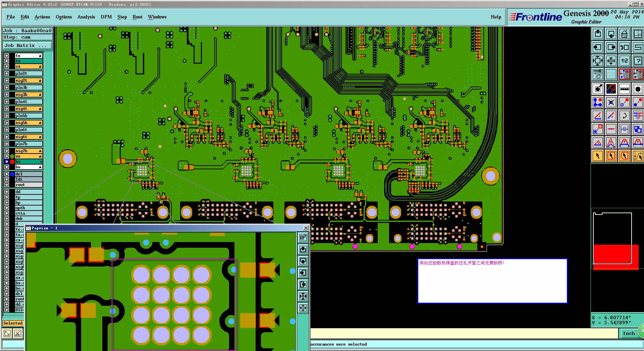Click the rotate feature curved arrow icon

click(x=624, y=116)
